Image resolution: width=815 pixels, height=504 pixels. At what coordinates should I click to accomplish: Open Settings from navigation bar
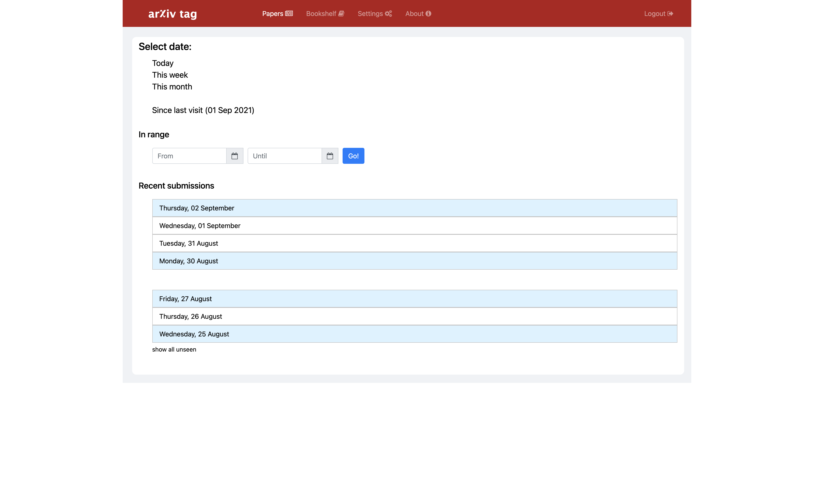[374, 14]
